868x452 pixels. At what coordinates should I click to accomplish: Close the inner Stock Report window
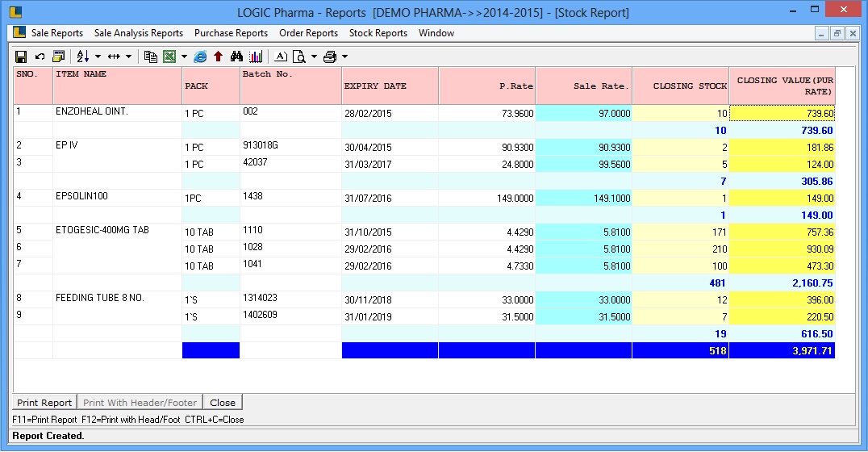(853, 34)
